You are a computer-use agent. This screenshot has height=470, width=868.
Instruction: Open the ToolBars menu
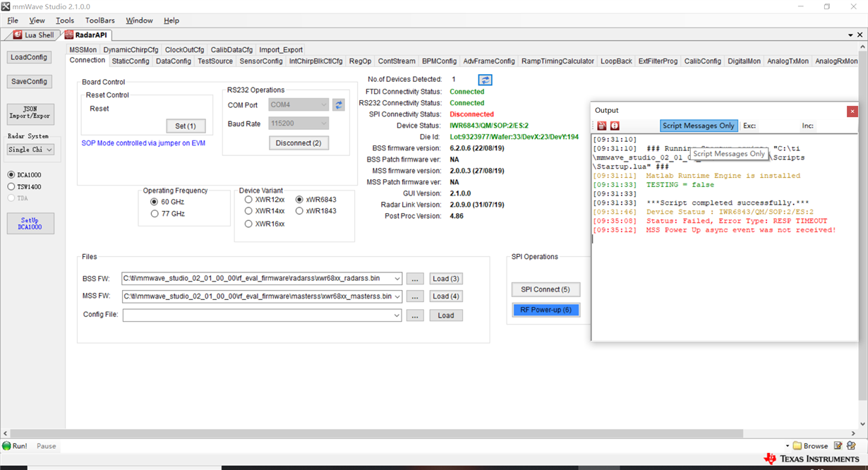click(100, 20)
